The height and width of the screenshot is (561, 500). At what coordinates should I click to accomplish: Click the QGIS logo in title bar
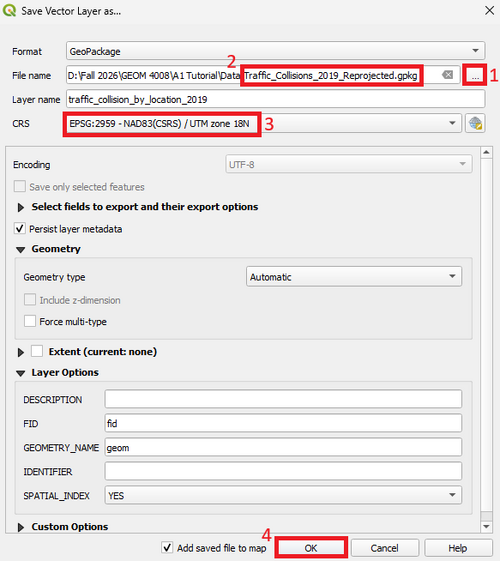click(x=9, y=10)
